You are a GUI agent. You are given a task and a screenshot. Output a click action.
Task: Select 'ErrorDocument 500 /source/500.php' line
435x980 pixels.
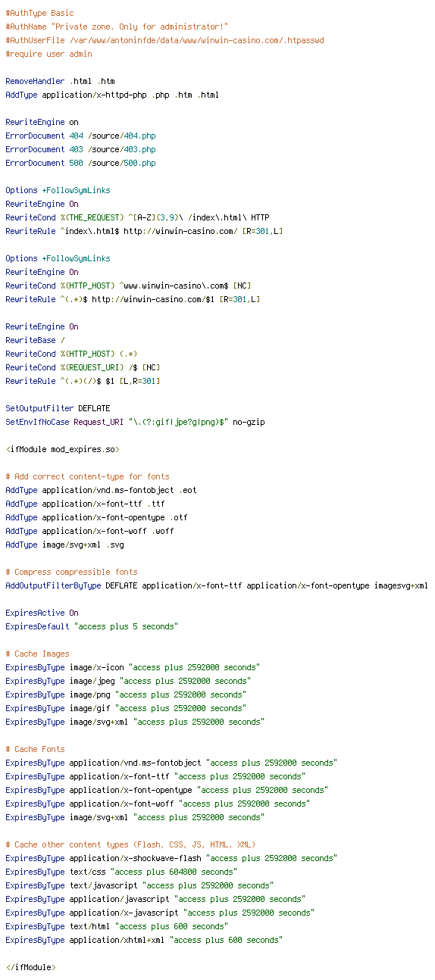(80, 163)
